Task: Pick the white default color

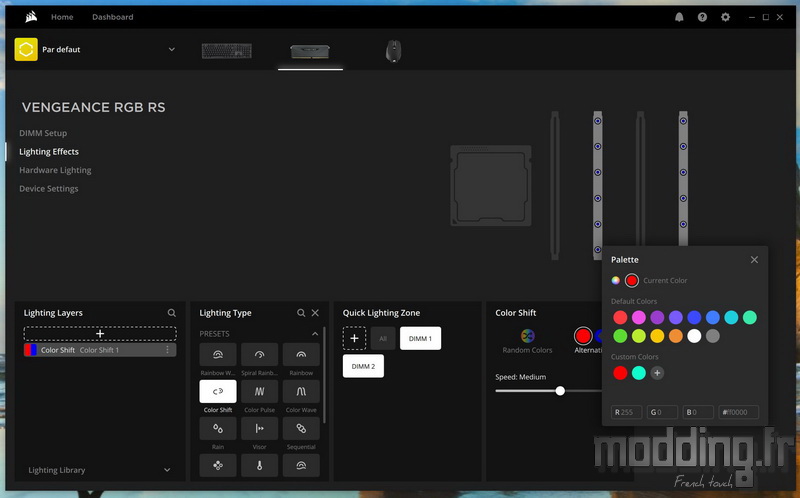Action: pos(694,336)
